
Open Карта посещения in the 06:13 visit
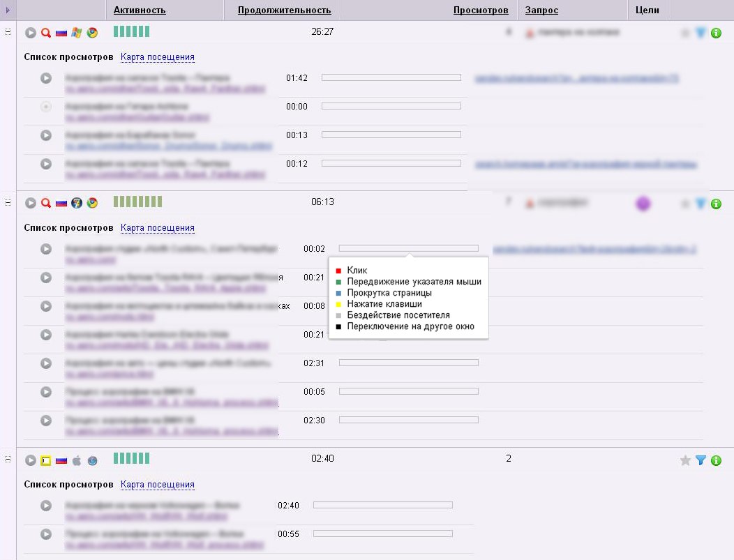point(157,228)
